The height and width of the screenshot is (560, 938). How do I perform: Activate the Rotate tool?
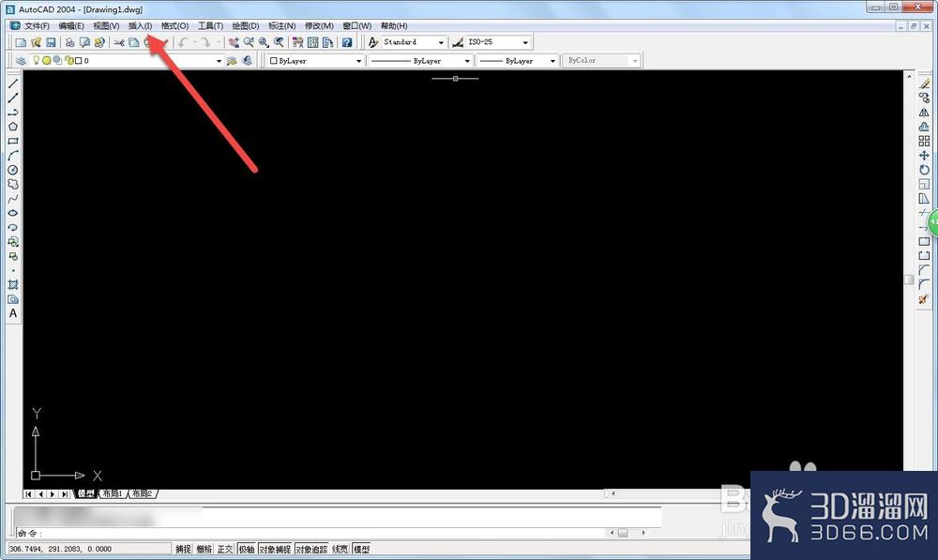tap(924, 170)
